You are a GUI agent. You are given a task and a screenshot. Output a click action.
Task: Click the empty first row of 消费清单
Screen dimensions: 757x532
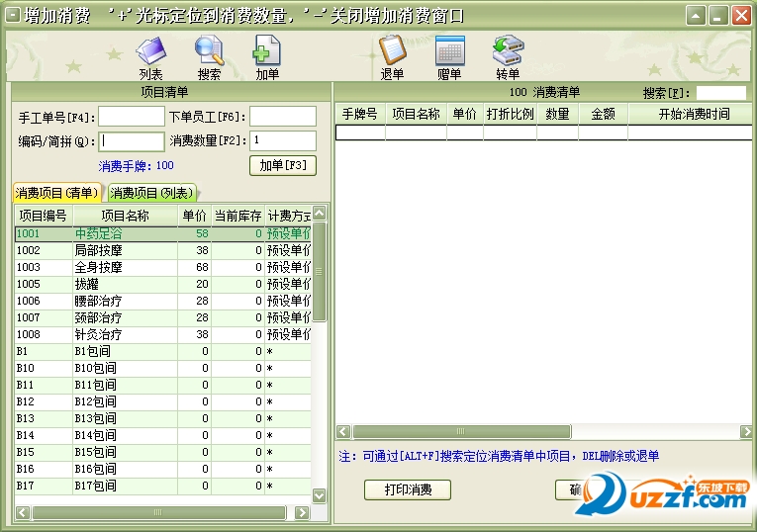tap(543, 133)
